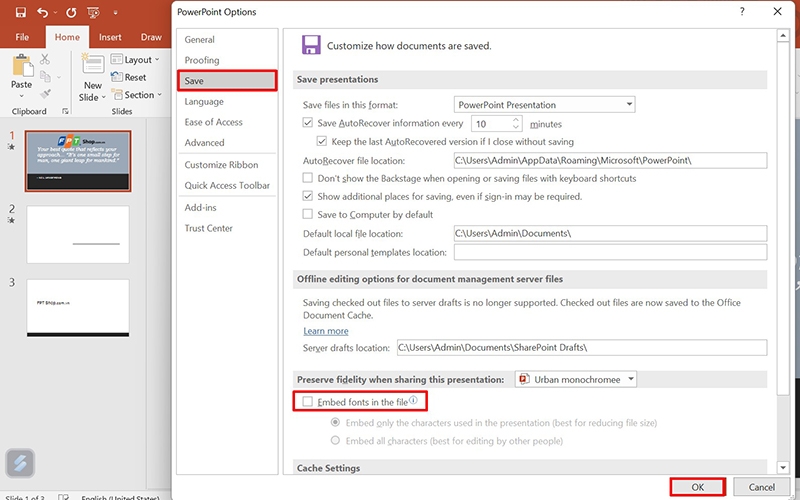Select Embed all characters option
The height and width of the screenshot is (500, 800).
point(335,440)
